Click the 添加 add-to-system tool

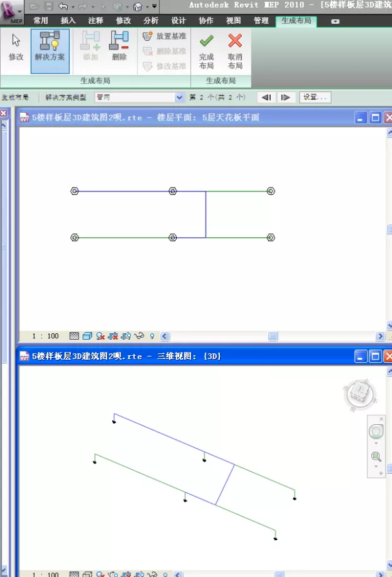[x=90, y=46]
